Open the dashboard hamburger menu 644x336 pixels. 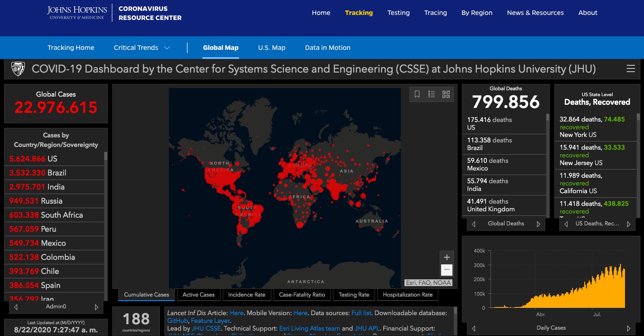630,69
